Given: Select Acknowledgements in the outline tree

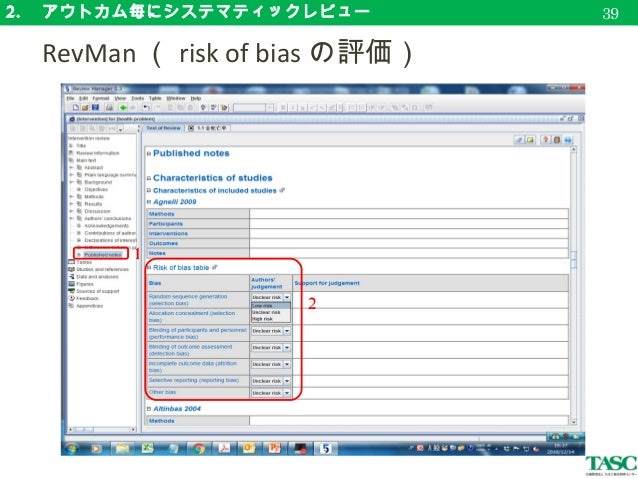Looking at the screenshot, I should (x=106, y=225).
